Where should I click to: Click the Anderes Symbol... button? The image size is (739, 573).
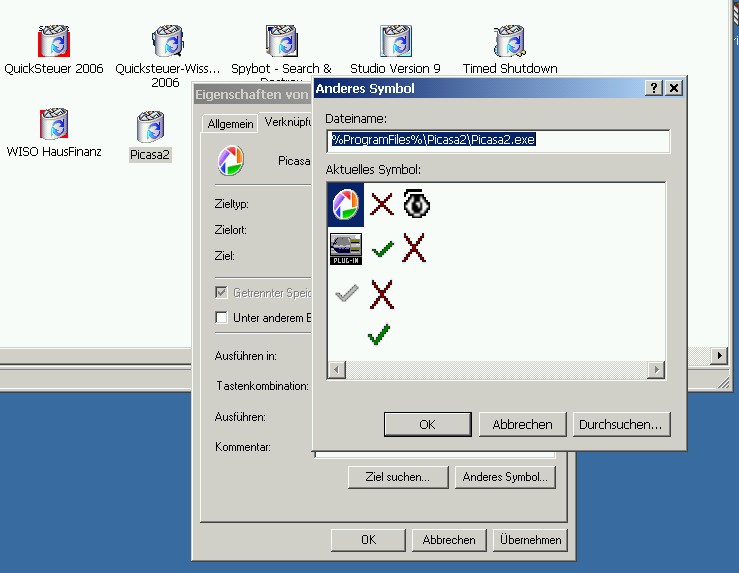[505, 477]
